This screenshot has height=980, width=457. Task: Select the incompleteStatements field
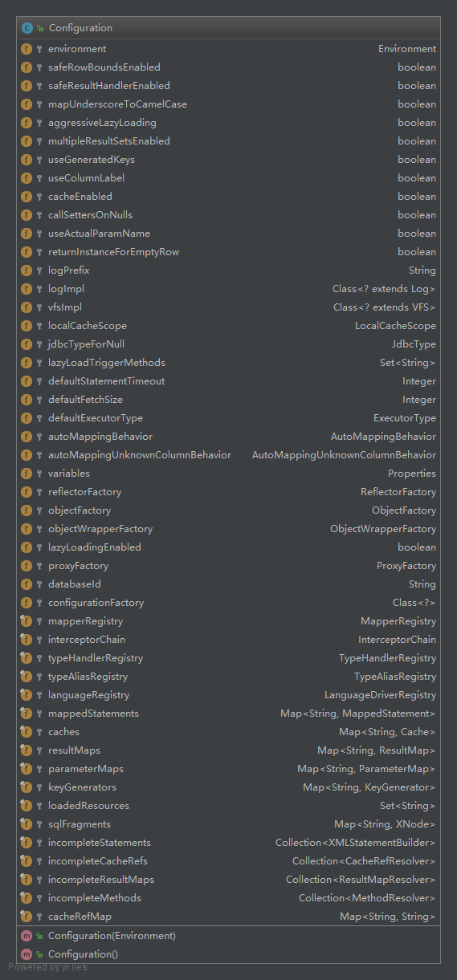(228, 843)
